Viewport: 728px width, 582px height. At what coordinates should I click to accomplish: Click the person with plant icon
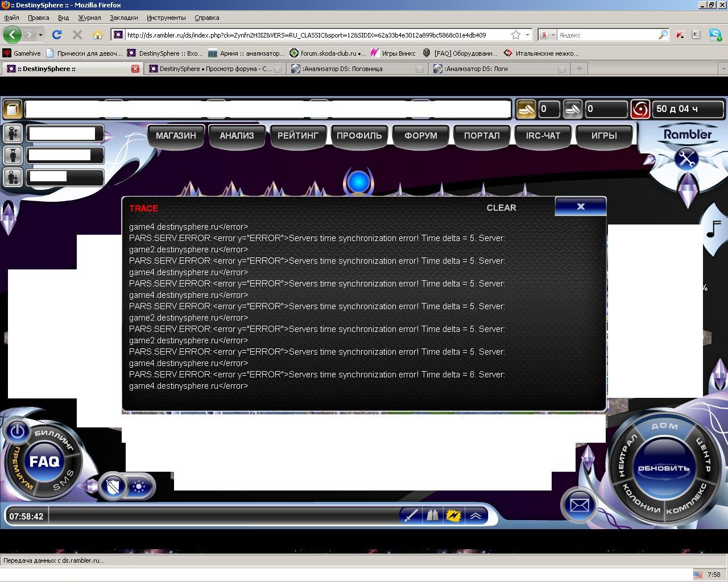pos(13,177)
